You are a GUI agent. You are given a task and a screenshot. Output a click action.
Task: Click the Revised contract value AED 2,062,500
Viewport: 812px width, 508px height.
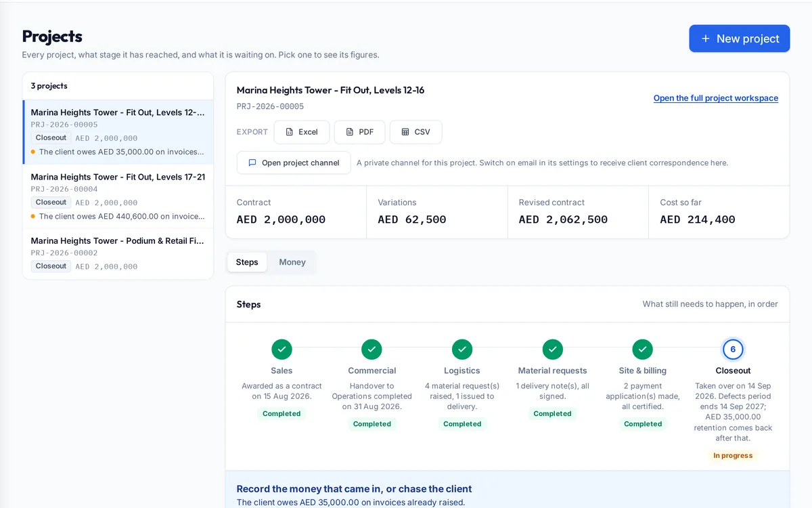[563, 219]
